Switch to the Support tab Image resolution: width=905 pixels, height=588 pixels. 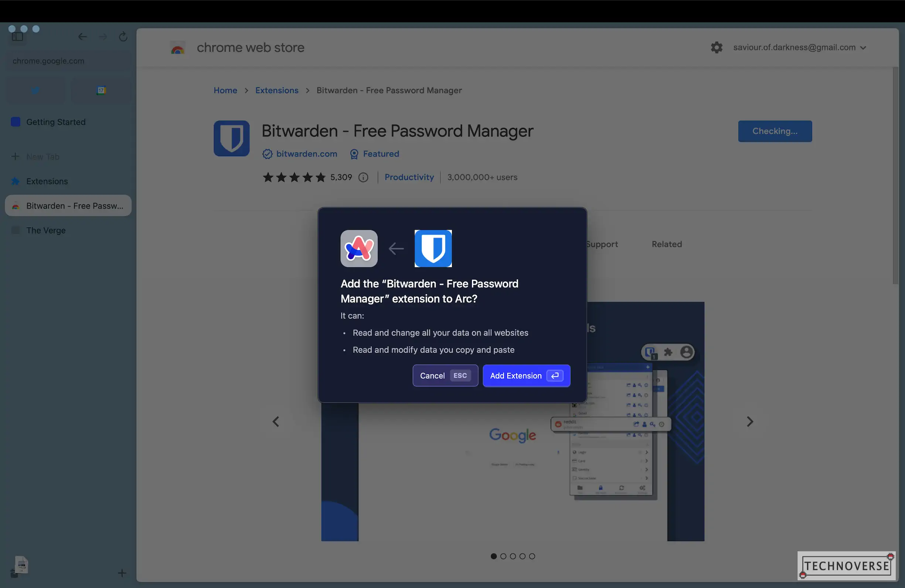point(602,244)
